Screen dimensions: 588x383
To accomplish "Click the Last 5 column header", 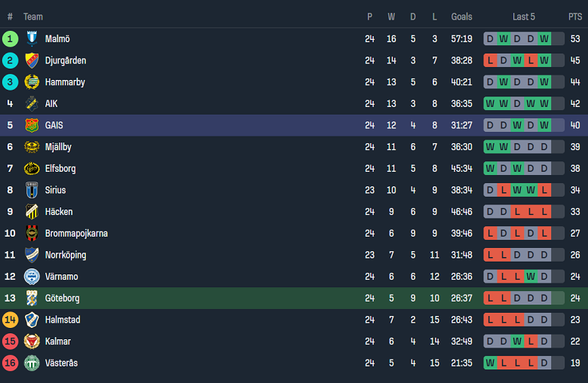I will [524, 17].
